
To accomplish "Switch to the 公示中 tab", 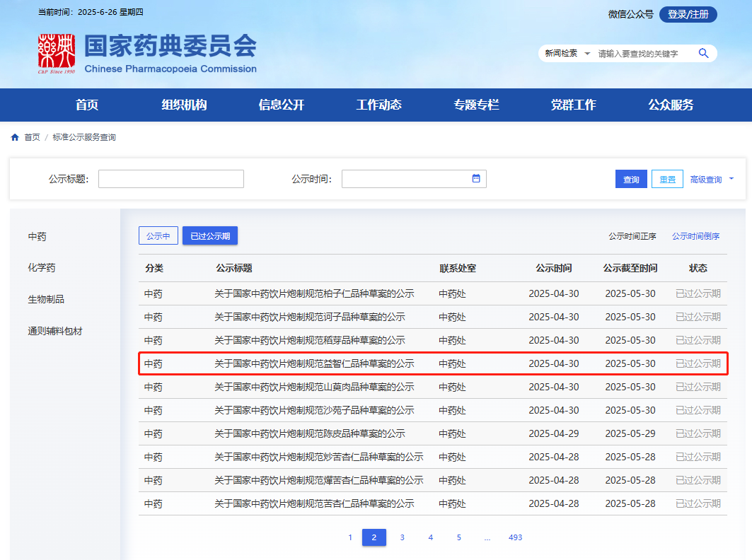I will coord(158,236).
